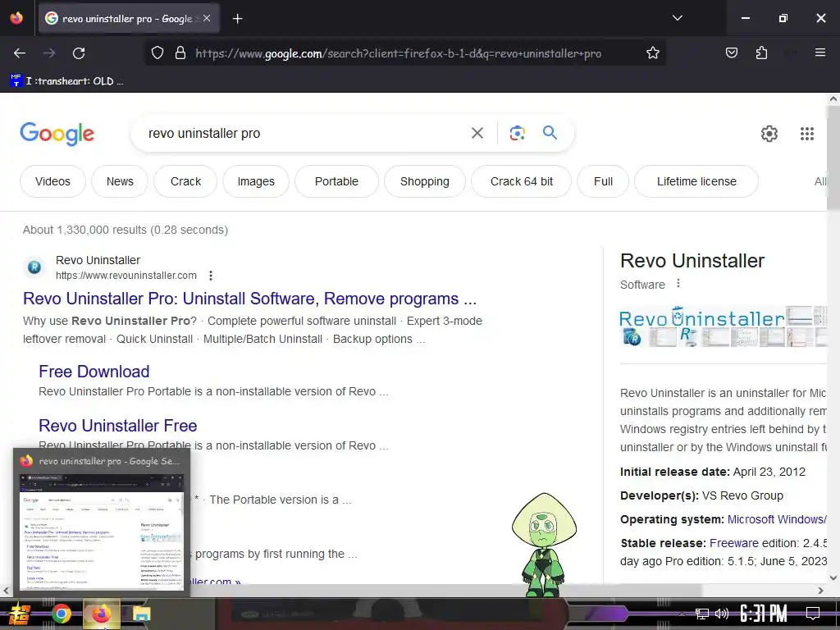This screenshot has height=630, width=840.
Task: Select the Crack filter chip
Action: tap(185, 181)
